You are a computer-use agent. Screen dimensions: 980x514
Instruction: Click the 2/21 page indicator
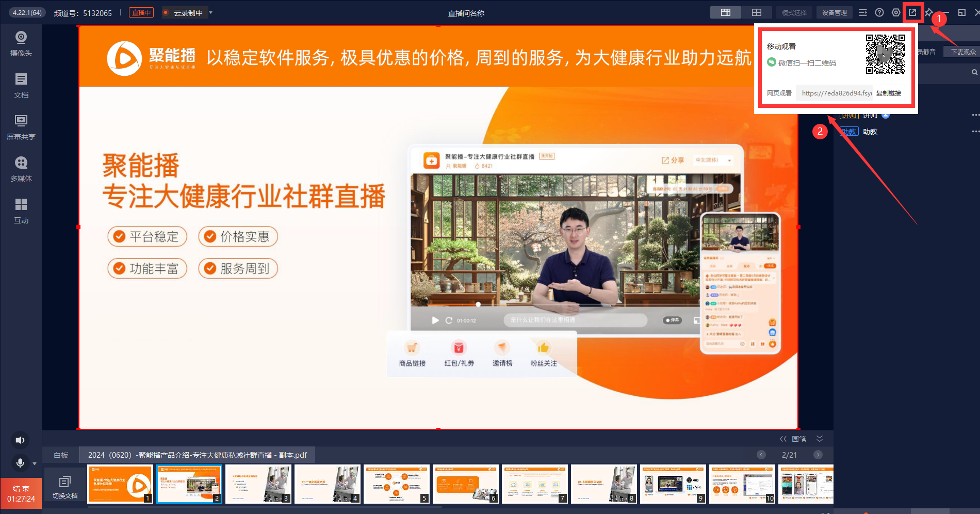coord(789,455)
